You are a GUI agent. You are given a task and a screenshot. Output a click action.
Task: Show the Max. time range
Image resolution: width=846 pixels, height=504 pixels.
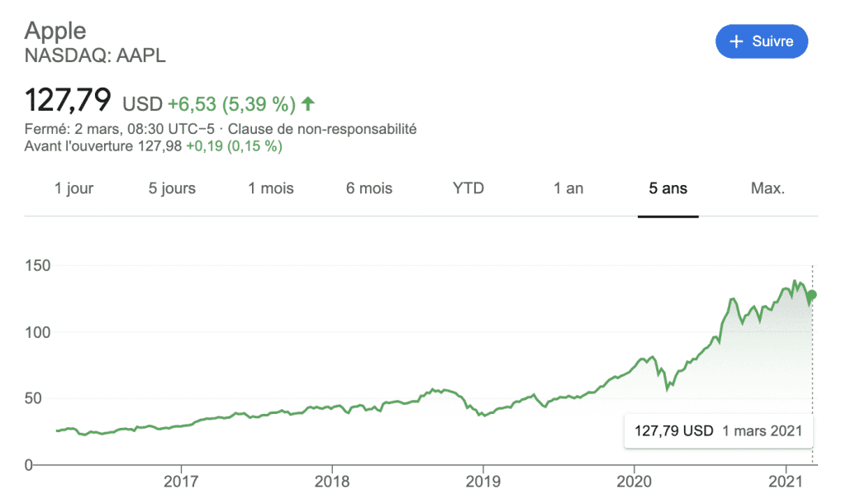coord(768,188)
